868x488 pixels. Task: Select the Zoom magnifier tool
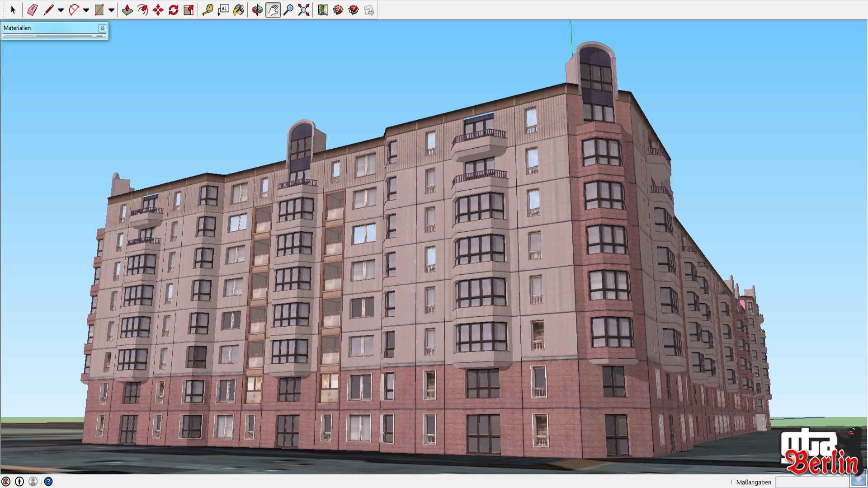tap(288, 10)
